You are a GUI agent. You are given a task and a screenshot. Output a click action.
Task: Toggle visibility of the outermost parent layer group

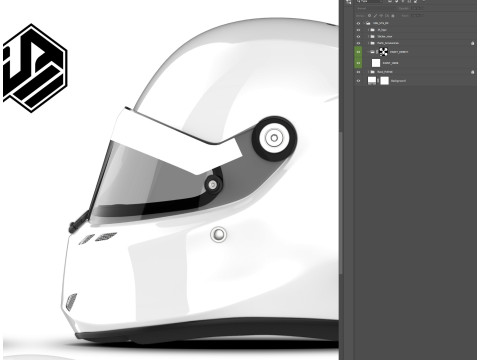pyautogui.click(x=358, y=23)
